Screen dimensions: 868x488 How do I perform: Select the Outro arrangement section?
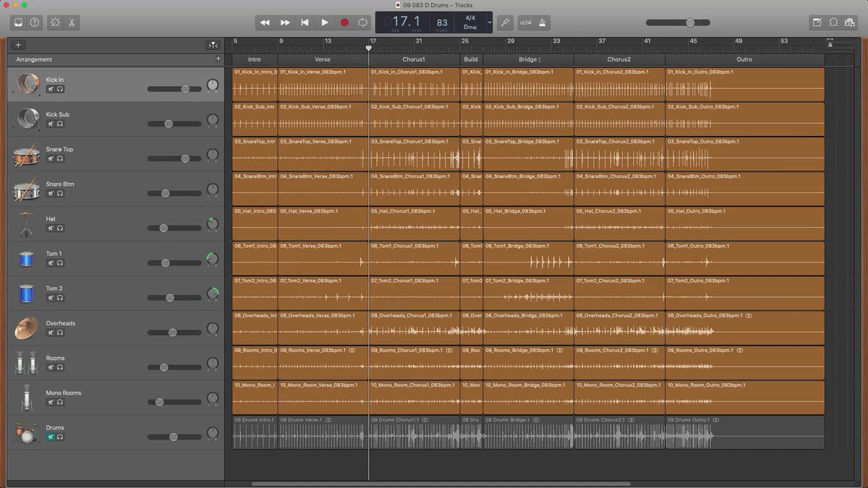tap(744, 59)
